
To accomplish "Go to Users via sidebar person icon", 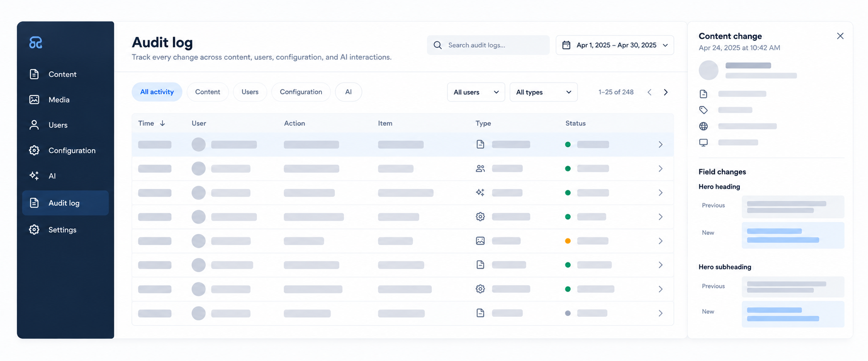I will click(x=34, y=125).
